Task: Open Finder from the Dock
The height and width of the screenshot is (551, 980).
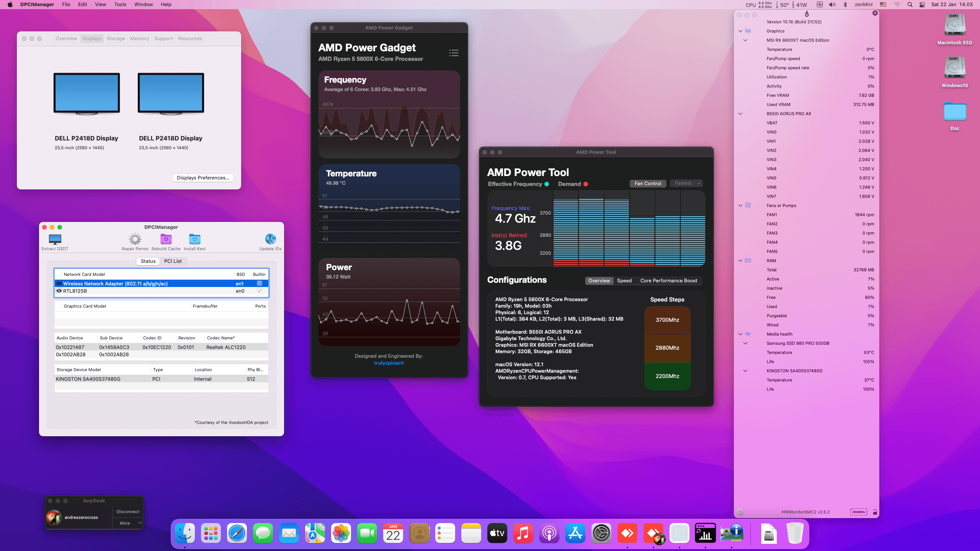Action: (185, 533)
